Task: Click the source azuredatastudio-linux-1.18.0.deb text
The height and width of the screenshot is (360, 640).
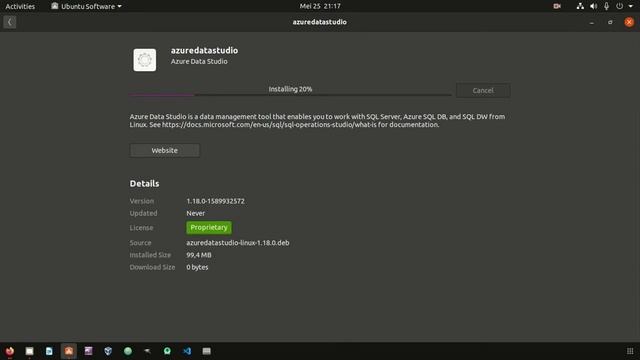Action: point(238,243)
